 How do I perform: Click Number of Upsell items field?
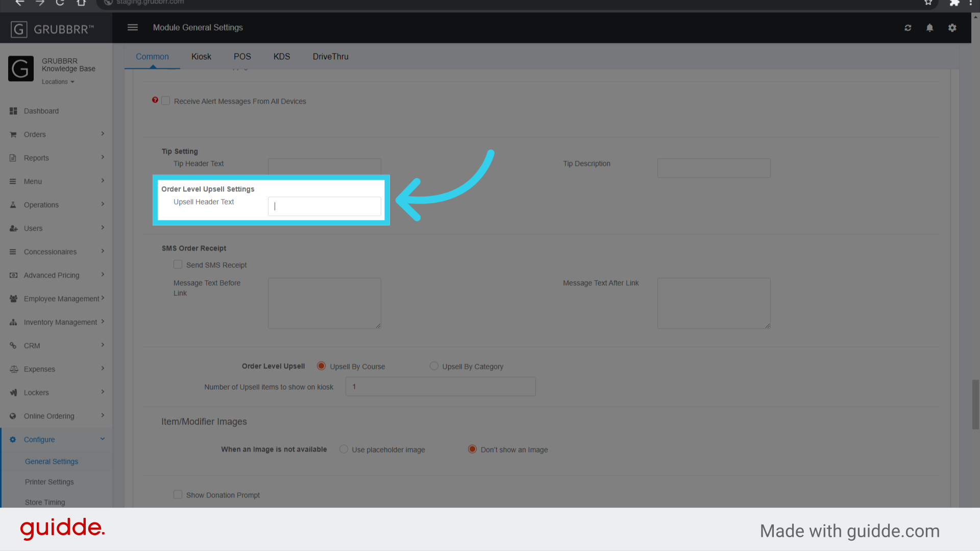pyautogui.click(x=440, y=387)
